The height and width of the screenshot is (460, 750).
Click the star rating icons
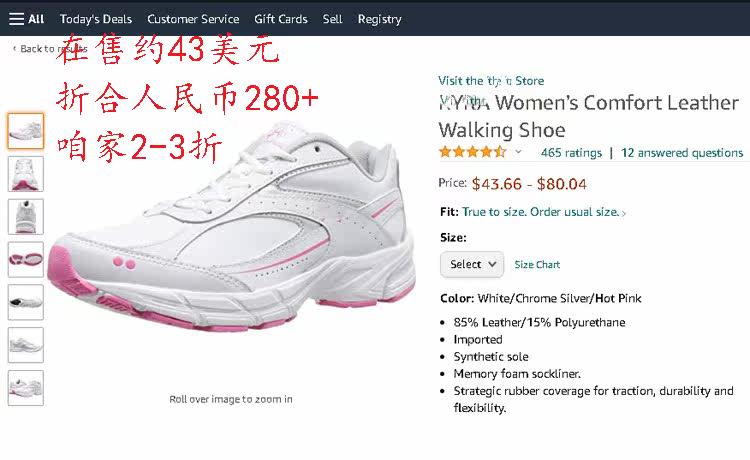pyautogui.click(x=473, y=153)
